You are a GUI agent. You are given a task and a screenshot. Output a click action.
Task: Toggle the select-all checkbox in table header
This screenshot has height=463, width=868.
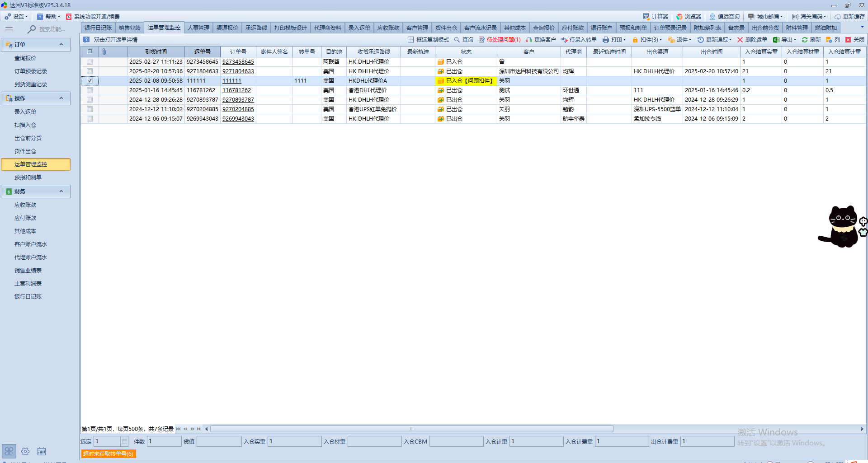pyautogui.click(x=90, y=52)
